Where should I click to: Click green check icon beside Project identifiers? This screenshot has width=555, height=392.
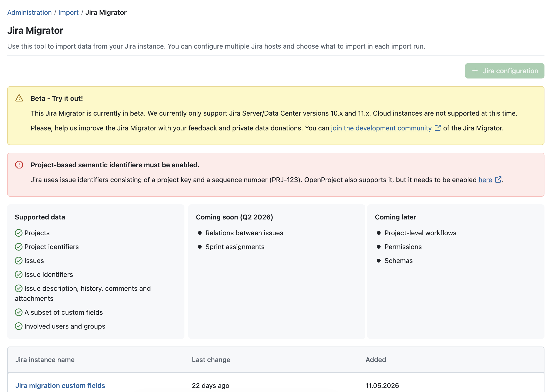pos(19,247)
